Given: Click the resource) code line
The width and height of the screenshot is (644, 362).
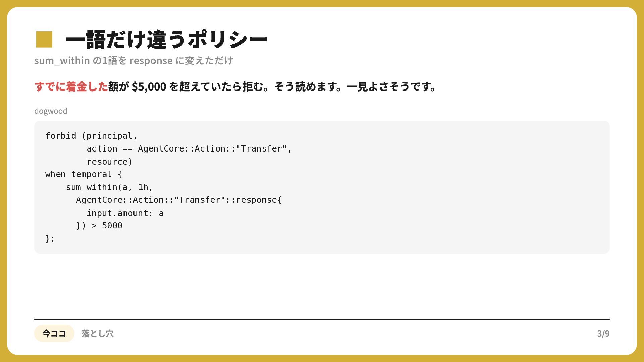Looking at the screenshot, I should pyautogui.click(x=110, y=162).
